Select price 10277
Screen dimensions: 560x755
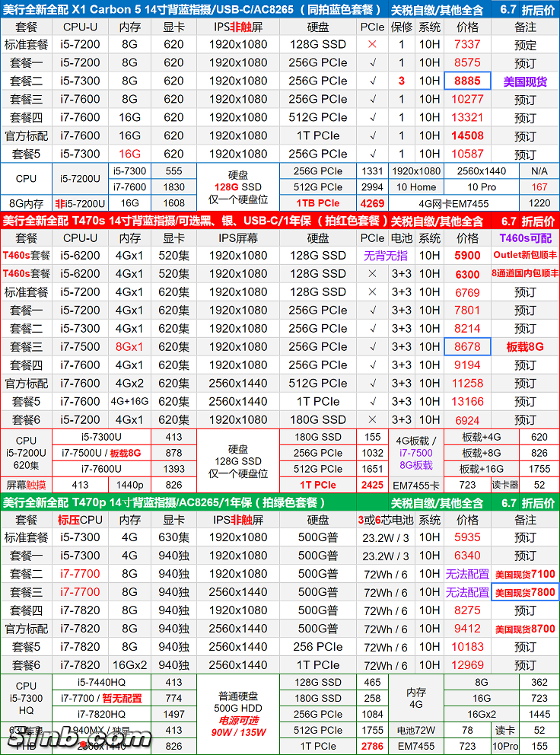pos(467,99)
